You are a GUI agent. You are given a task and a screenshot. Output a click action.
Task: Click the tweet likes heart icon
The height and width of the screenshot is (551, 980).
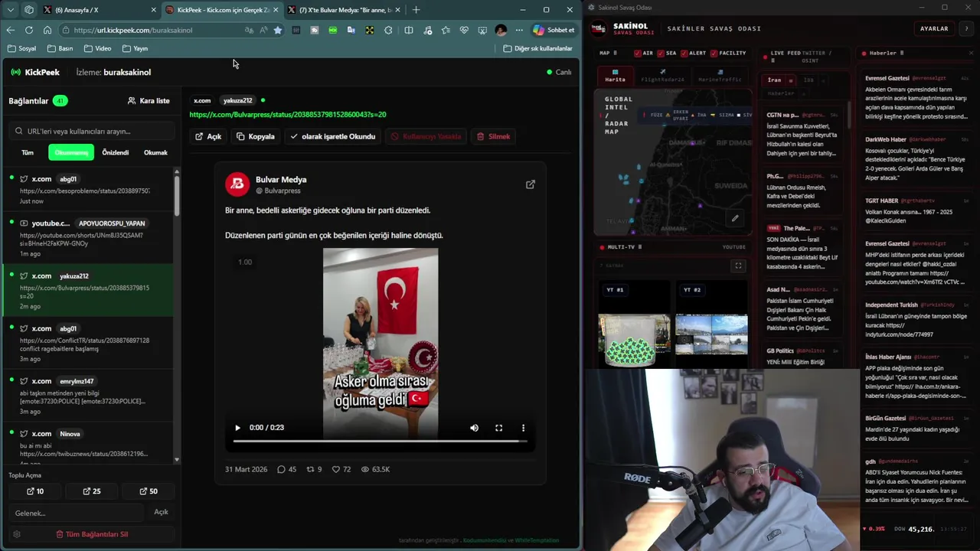pos(335,469)
